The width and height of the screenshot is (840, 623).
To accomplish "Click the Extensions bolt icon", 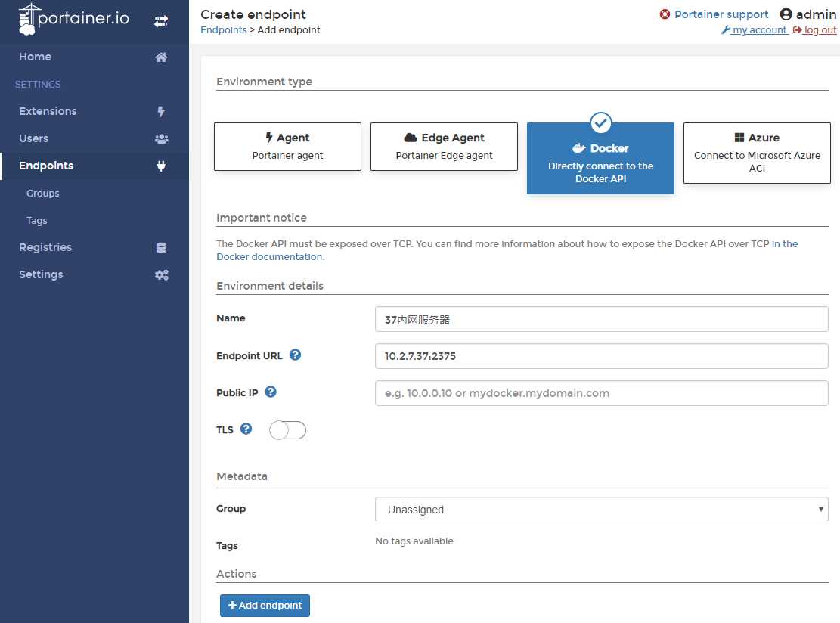I will (x=161, y=111).
